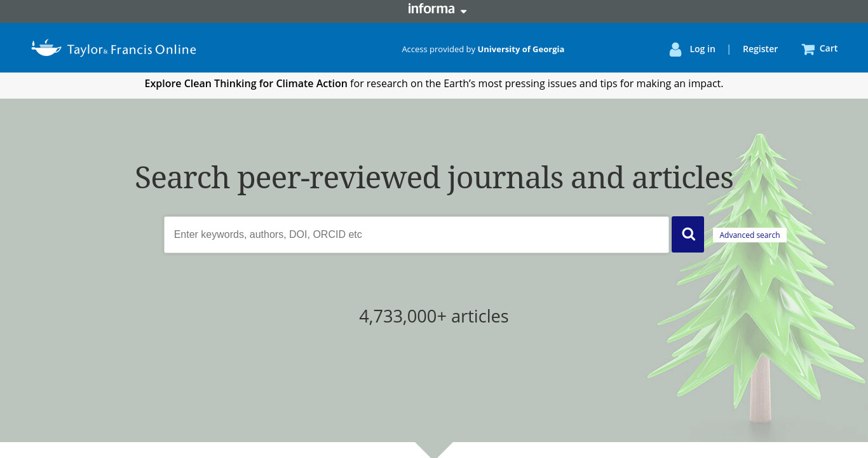
Task: Click the 4,733,000+ articles text
Action: (x=434, y=316)
